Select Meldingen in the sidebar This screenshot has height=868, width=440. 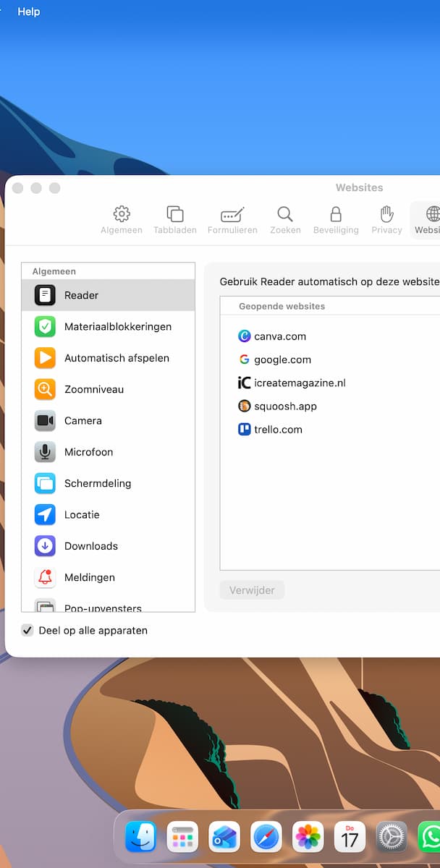click(x=109, y=577)
